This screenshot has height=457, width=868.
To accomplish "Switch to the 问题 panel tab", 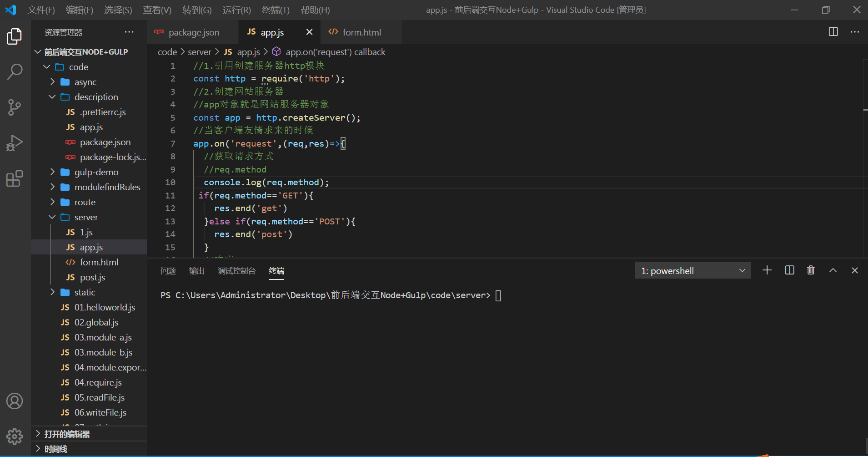I will 168,271.
